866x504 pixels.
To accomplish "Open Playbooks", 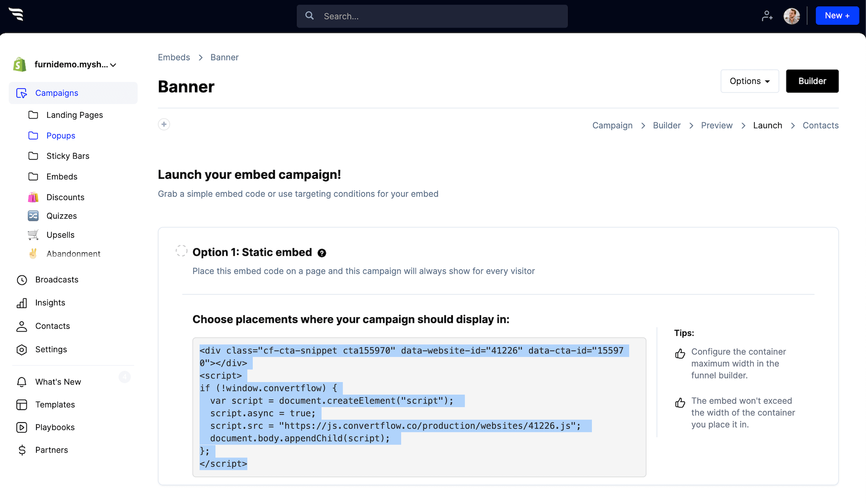I will [55, 427].
